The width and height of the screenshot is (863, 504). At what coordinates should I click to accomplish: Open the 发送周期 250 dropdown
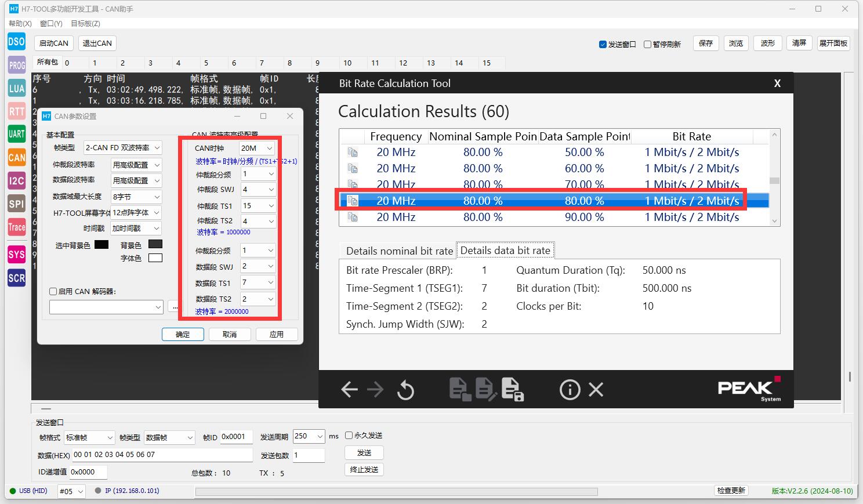pos(309,436)
